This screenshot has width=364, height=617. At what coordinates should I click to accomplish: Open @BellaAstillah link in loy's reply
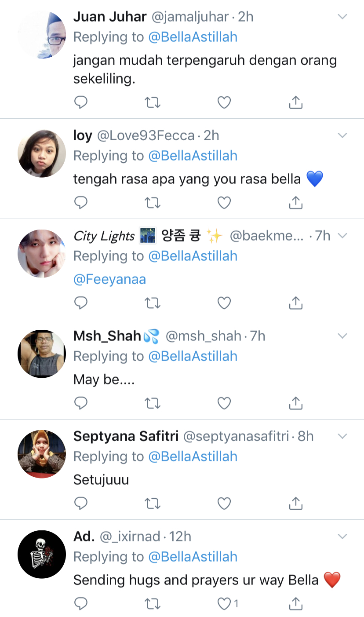coord(193,156)
